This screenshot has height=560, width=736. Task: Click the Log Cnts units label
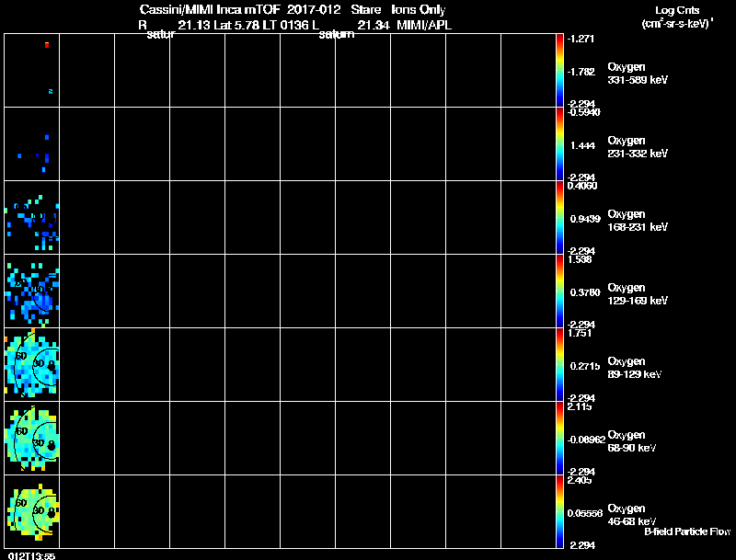[677, 17]
